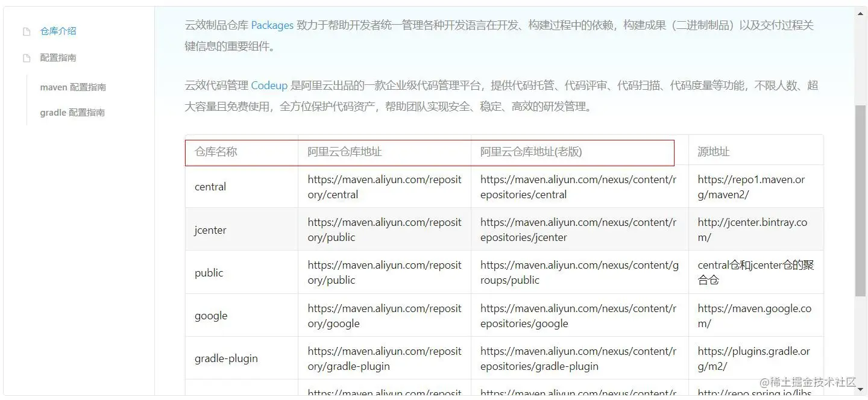This screenshot has height=400, width=868.
Task: Open the maven 配置指南 sidebar entry
Action: coord(72,87)
